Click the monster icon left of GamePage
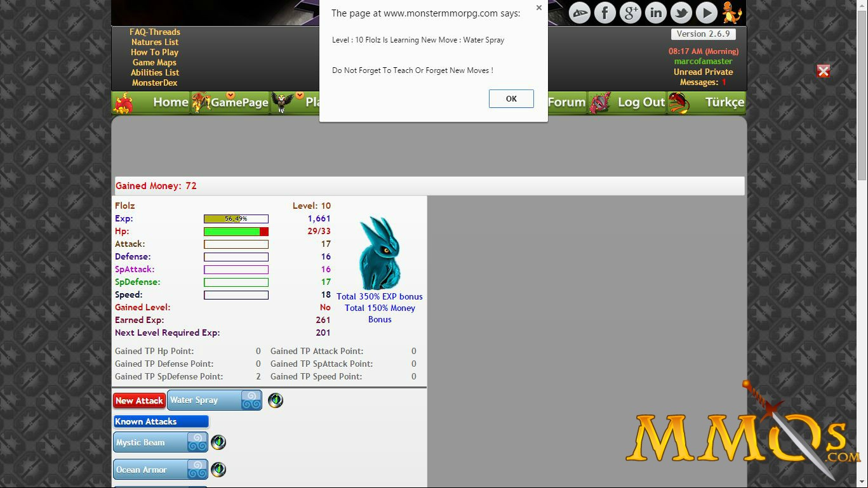The width and height of the screenshot is (868, 488). (201, 103)
